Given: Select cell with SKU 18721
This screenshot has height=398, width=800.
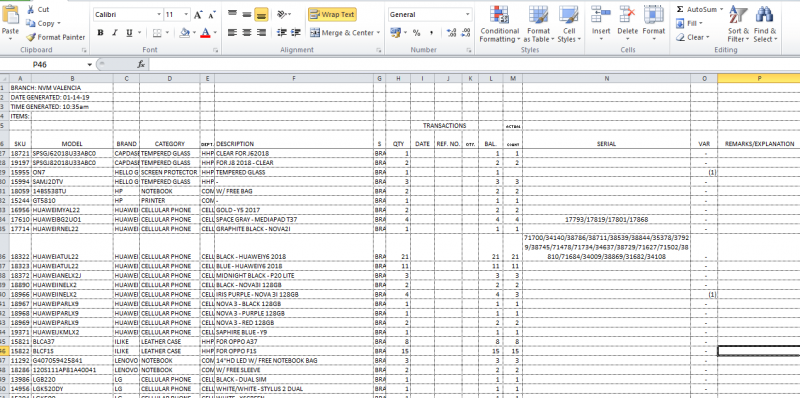Looking at the screenshot, I should click(20, 153).
